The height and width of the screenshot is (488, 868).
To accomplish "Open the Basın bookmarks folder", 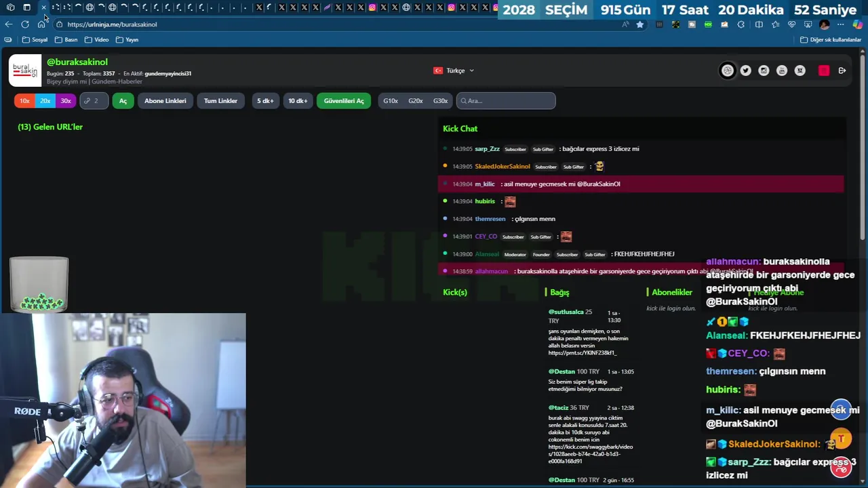I will [66, 40].
